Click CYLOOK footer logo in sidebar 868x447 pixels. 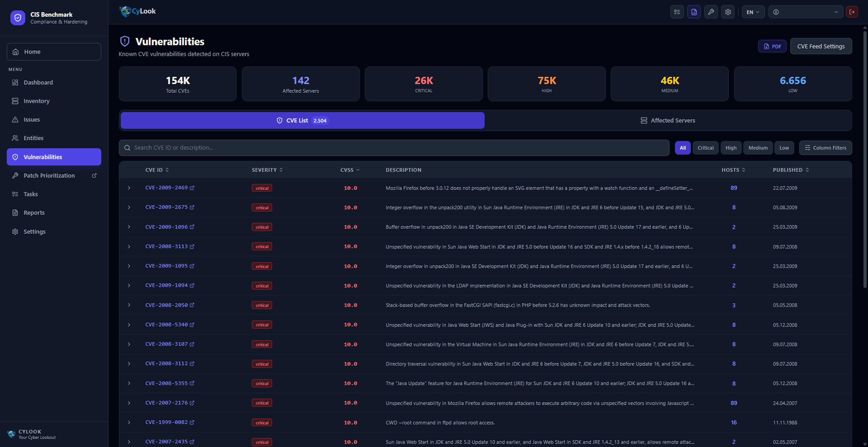click(x=12, y=434)
